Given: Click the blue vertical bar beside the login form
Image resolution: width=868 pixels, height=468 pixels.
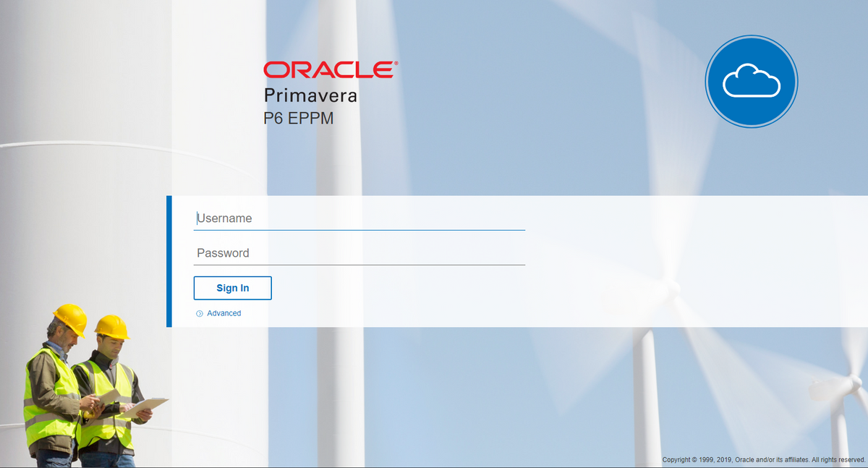Looking at the screenshot, I should pyautogui.click(x=168, y=260).
